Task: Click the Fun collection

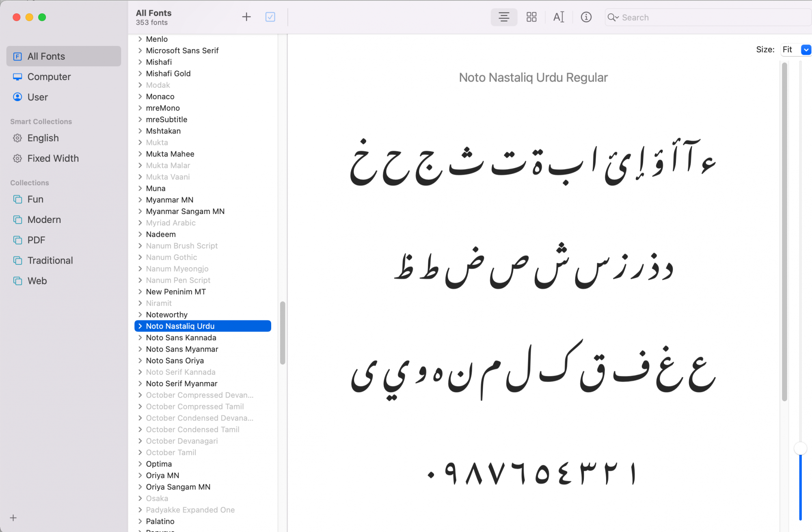Action: click(x=36, y=199)
